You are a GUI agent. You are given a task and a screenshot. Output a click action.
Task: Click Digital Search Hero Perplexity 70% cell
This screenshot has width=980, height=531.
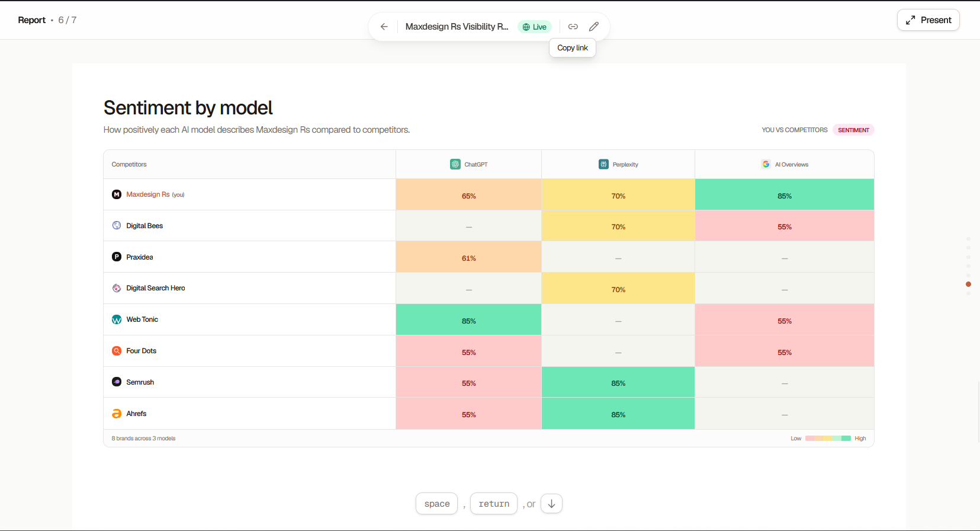618,289
